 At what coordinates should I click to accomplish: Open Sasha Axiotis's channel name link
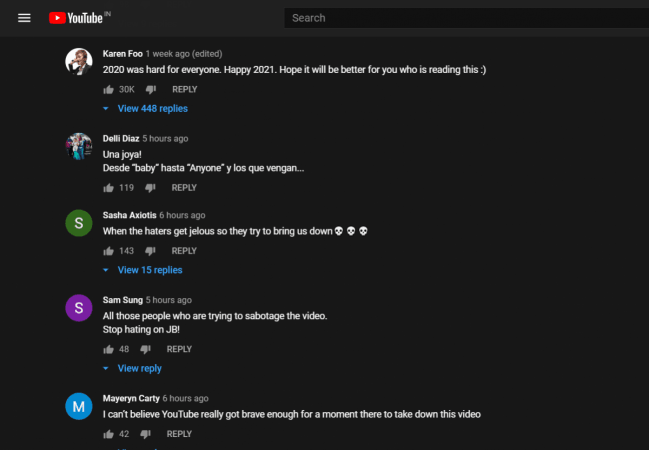click(129, 215)
